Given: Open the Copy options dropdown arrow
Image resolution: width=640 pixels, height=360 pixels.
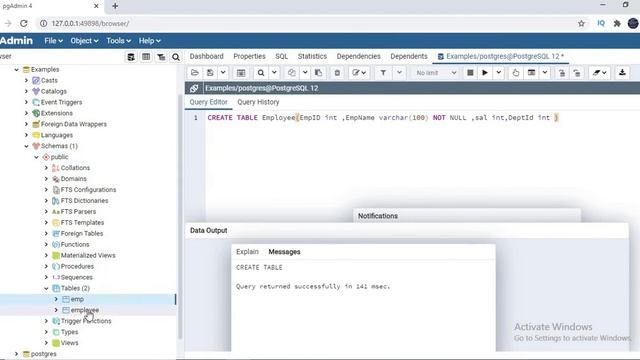Looking at the screenshot, I should [305, 73].
